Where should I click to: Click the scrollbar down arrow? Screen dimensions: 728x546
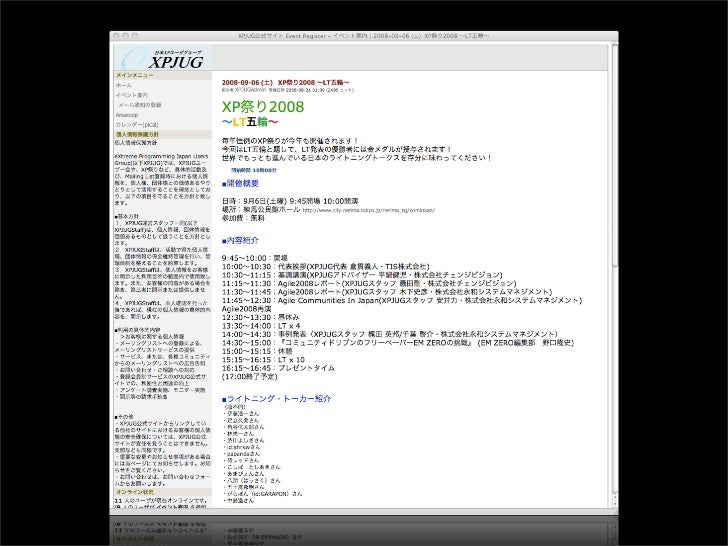coord(615,504)
